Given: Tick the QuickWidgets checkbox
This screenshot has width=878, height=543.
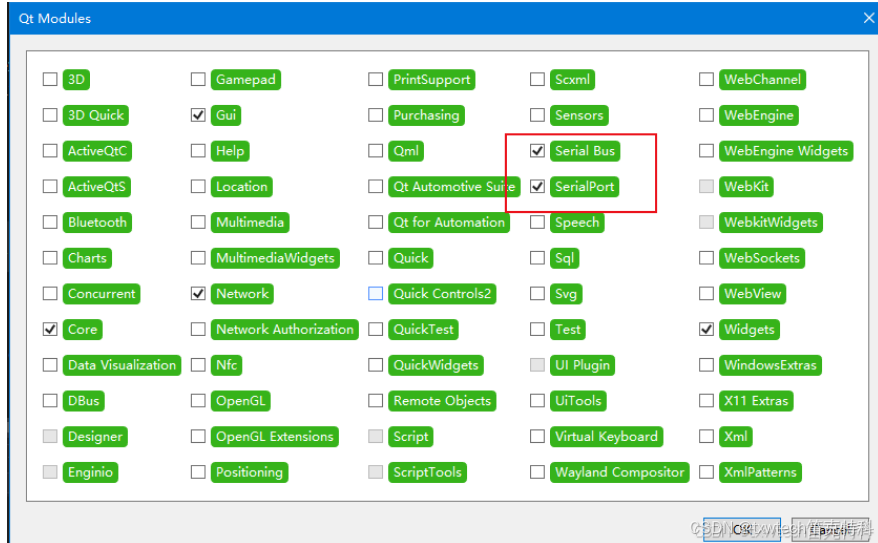Looking at the screenshot, I should (x=375, y=365).
